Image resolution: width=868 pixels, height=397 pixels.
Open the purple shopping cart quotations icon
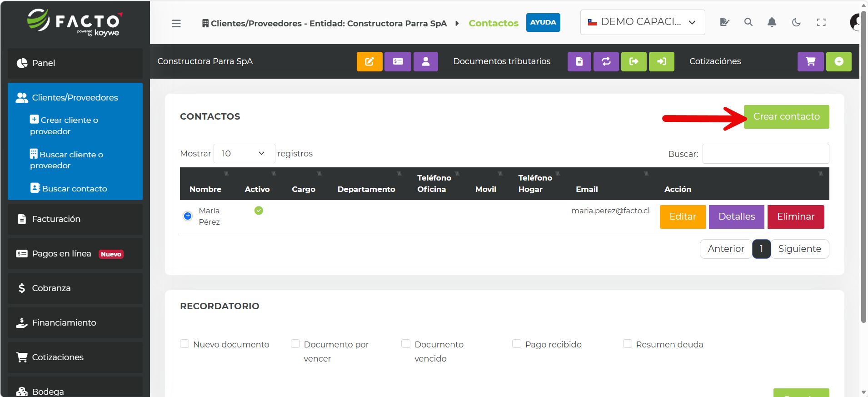(811, 61)
